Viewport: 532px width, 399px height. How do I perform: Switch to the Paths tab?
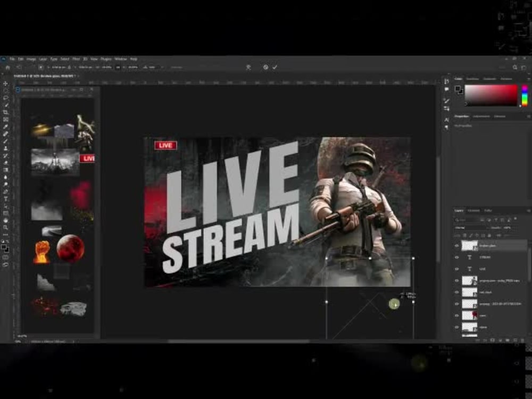pos(488,211)
